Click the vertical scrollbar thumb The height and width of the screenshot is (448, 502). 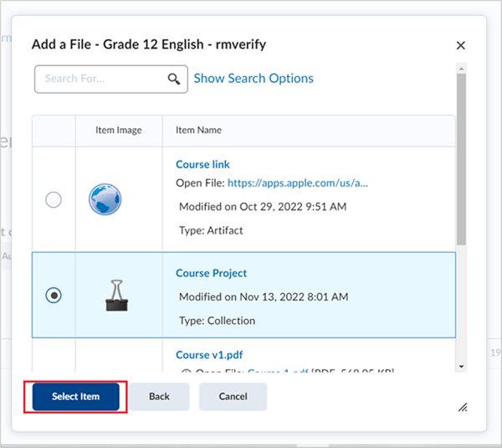[x=460, y=159]
